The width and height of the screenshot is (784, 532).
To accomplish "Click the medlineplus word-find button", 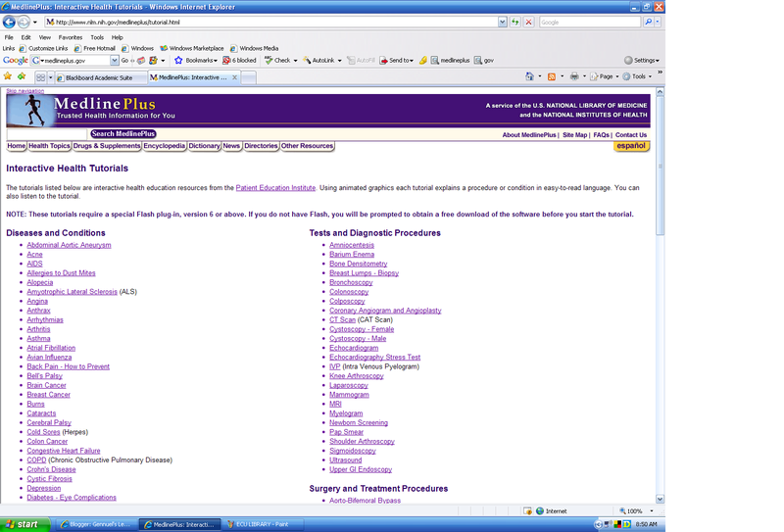I will point(450,60).
